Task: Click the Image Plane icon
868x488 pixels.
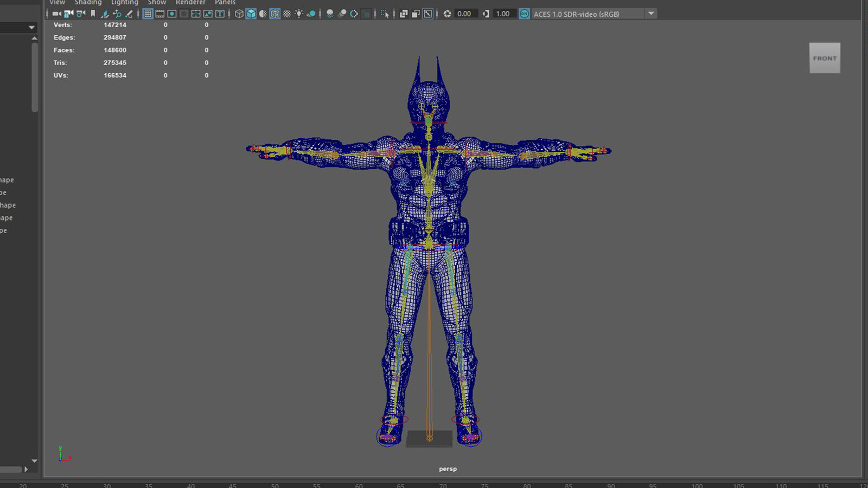Action: 105,14
